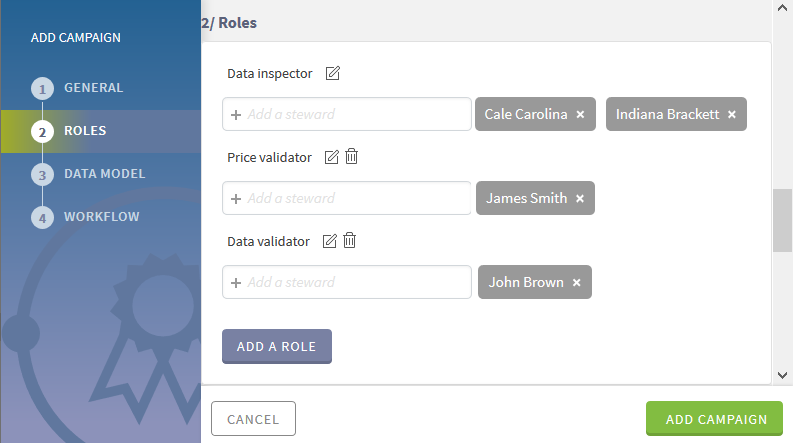Jump to the Workflow step

pos(101,217)
